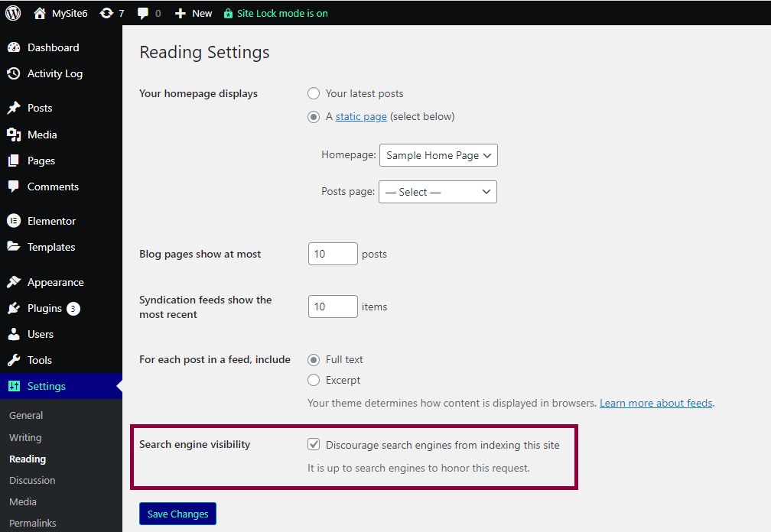Select the Your latest posts radio button

tap(314, 93)
